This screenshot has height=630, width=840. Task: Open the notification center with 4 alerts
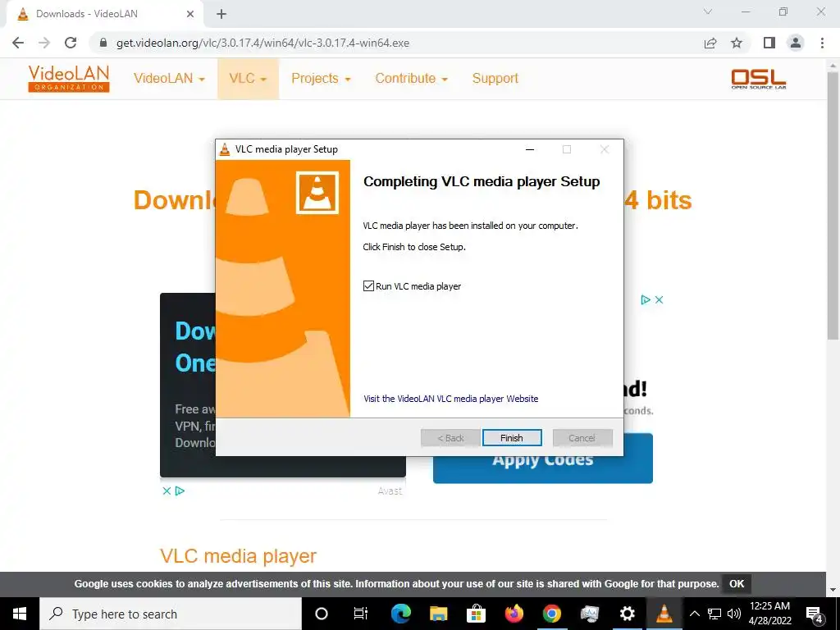click(815, 614)
